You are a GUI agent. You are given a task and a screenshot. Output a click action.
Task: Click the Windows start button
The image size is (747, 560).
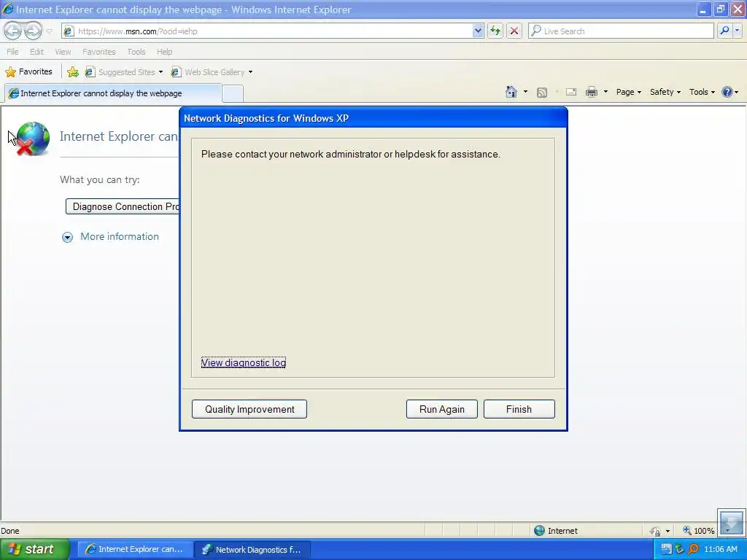coord(35,549)
